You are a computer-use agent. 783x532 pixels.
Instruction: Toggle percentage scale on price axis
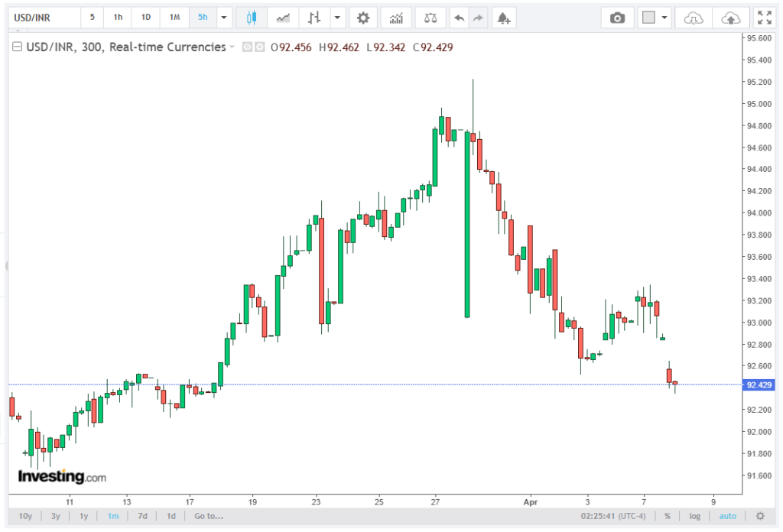coord(668,516)
